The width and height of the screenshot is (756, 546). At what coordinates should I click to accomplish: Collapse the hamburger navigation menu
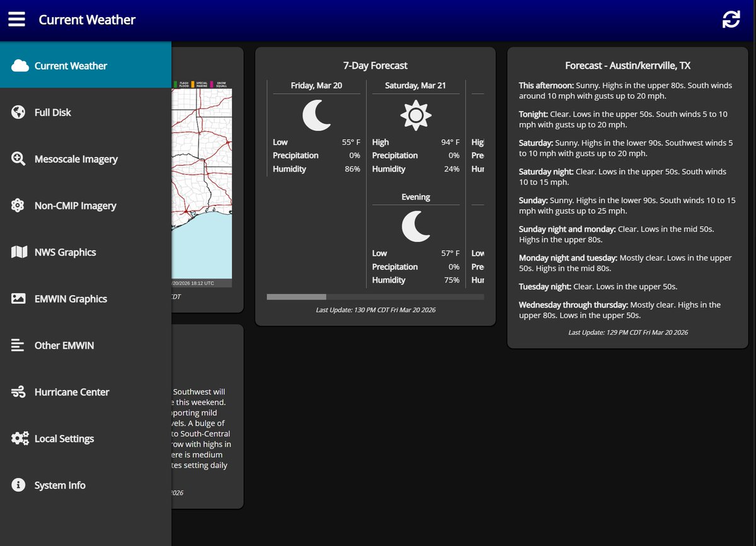16,20
